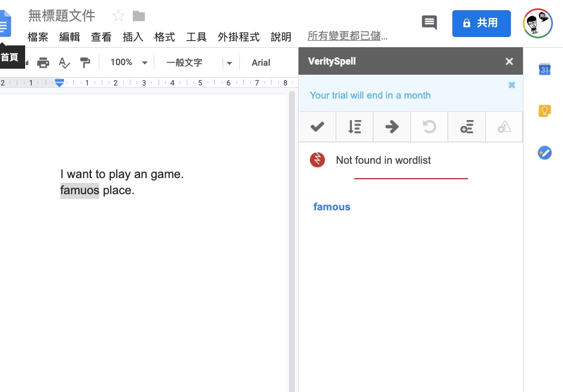Open Google Keep from the side panel
Screen dimensions: 563x392
click(544, 111)
